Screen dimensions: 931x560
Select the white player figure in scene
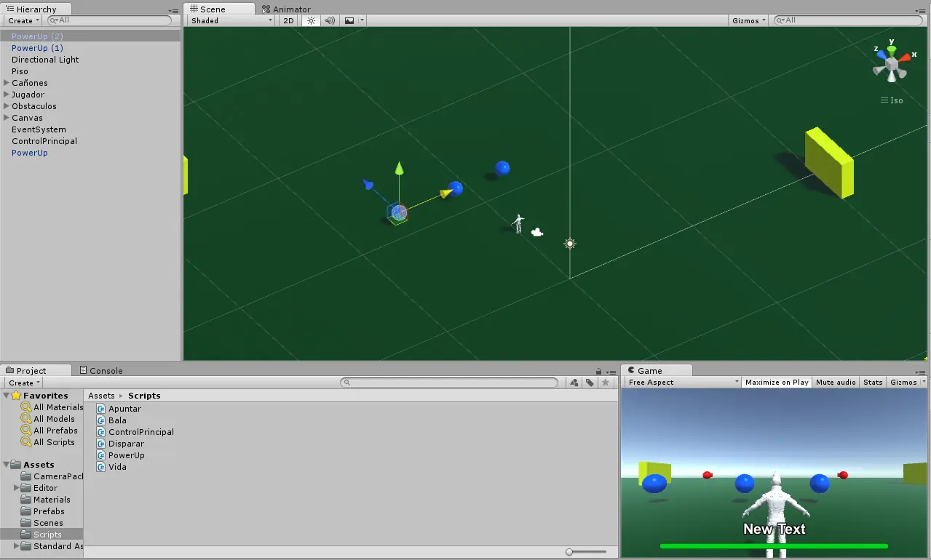(518, 223)
